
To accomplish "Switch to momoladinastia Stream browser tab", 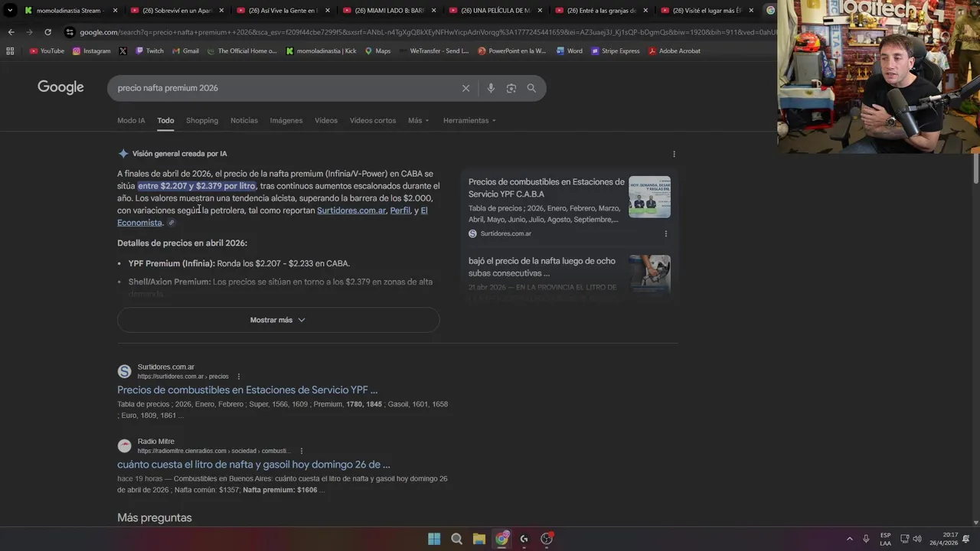I will coord(70,11).
